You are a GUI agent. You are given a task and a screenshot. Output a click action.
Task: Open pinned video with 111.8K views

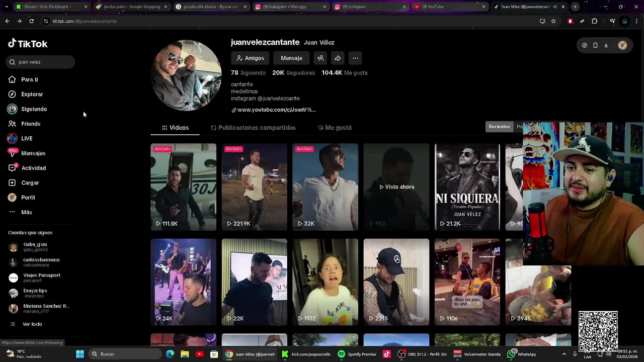coord(183,187)
